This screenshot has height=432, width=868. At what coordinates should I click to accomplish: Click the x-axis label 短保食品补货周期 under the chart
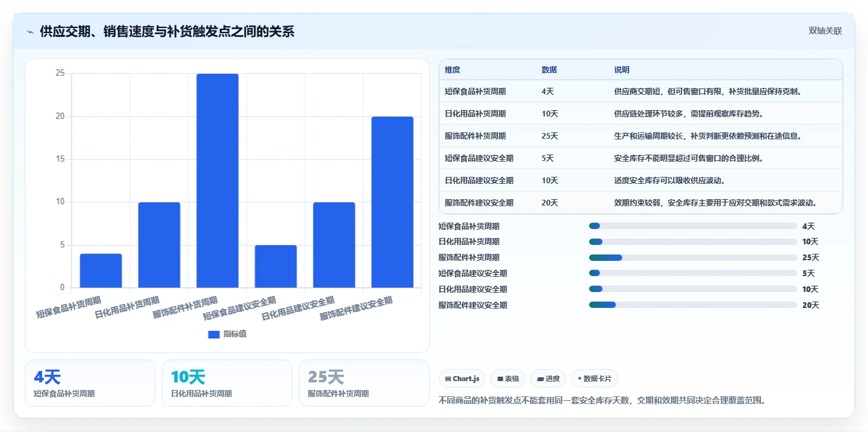click(x=69, y=306)
